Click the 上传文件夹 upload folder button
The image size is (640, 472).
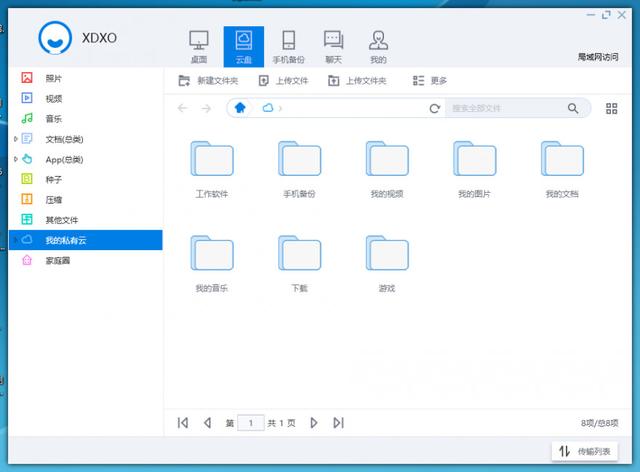(358, 81)
